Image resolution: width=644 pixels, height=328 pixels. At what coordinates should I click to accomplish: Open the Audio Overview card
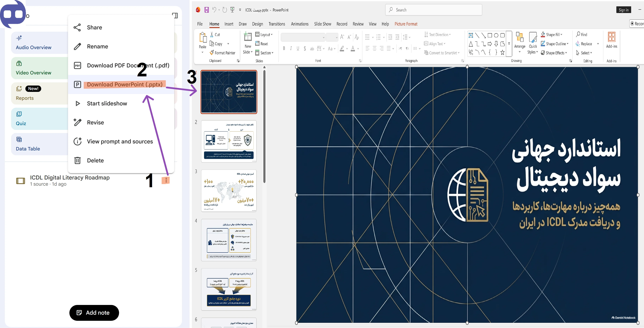click(x=39, y=43)
